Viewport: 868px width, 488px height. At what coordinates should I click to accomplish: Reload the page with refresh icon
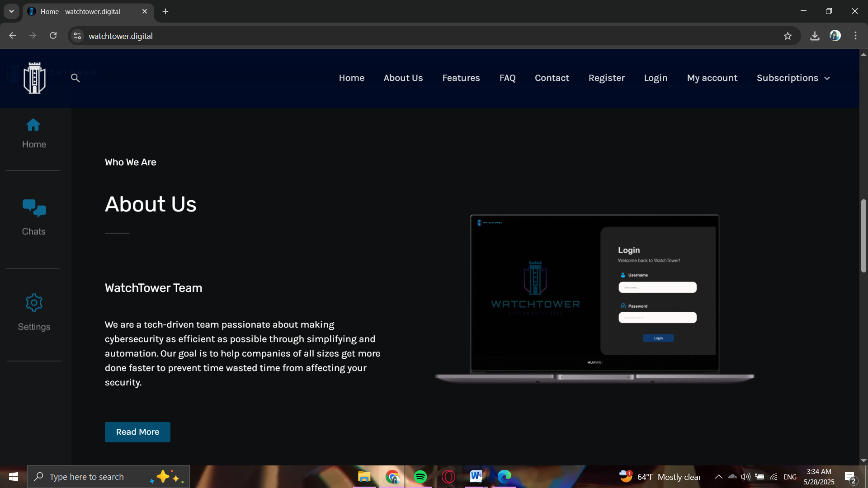53,36
